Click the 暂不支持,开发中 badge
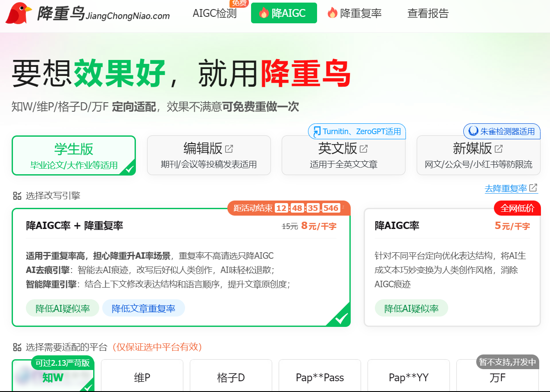 pos(508,362)
